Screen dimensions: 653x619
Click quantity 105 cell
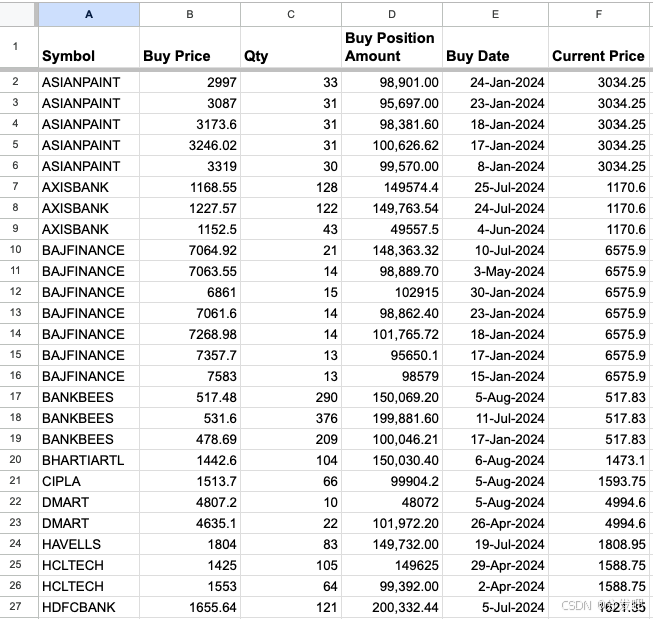click(x=291, y=565)
